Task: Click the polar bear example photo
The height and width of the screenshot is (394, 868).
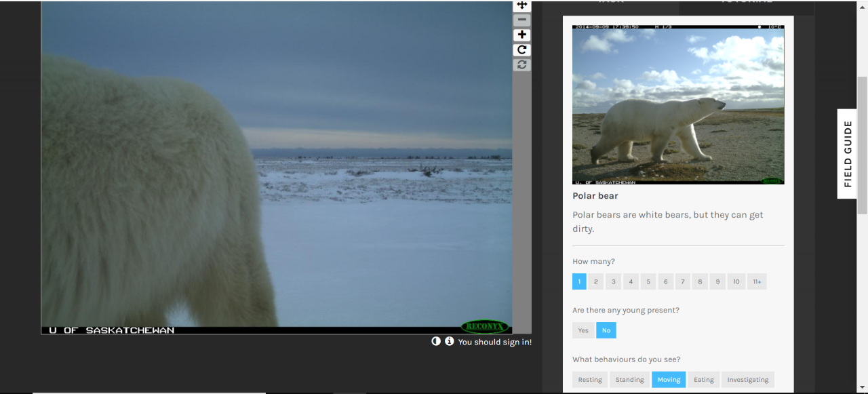Action: pos(678,104)
